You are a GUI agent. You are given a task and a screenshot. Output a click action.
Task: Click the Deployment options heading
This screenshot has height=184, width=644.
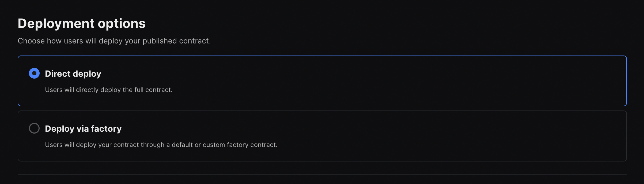[82, 24]
